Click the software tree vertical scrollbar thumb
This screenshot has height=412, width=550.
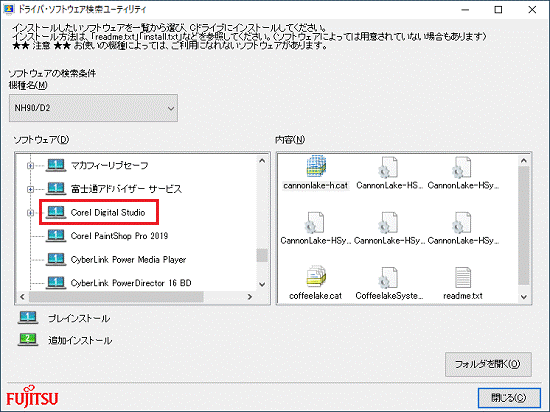[x=262, y=255]
